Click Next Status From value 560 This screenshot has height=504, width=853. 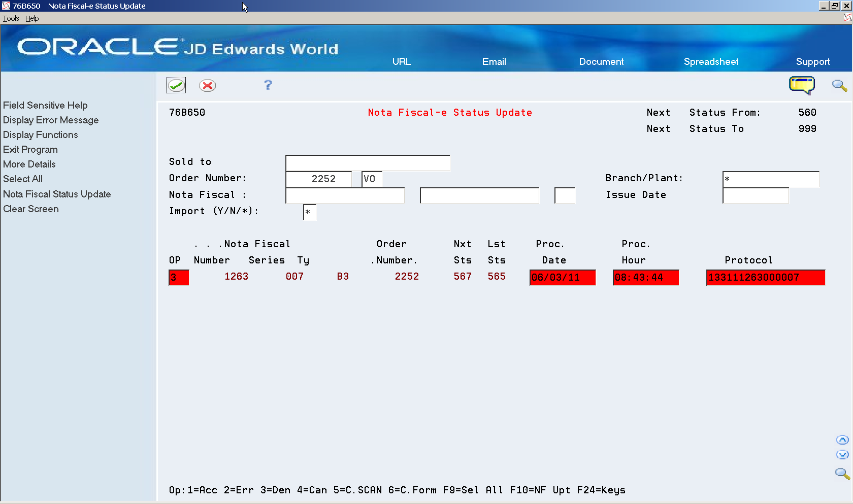[807, 113]
